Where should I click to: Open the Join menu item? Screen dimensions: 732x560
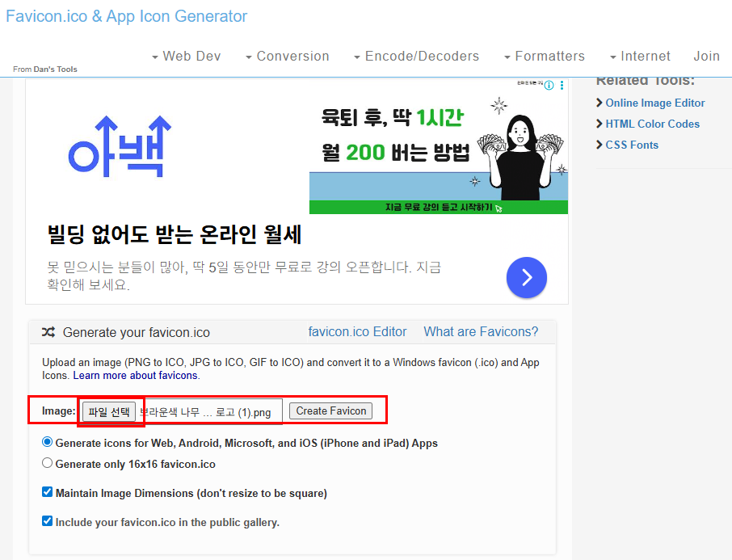point(706,56)
